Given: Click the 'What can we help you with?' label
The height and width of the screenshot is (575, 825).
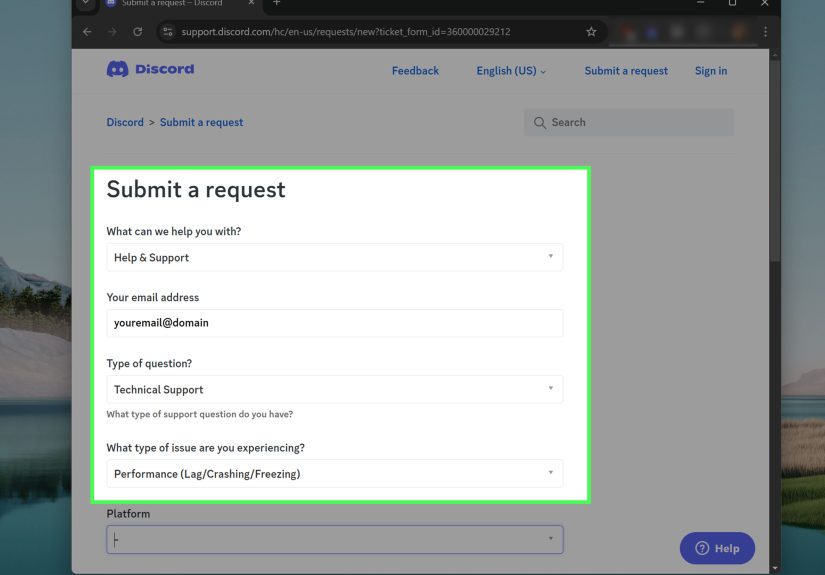Looking at the screenshot, I should (174, 231).
